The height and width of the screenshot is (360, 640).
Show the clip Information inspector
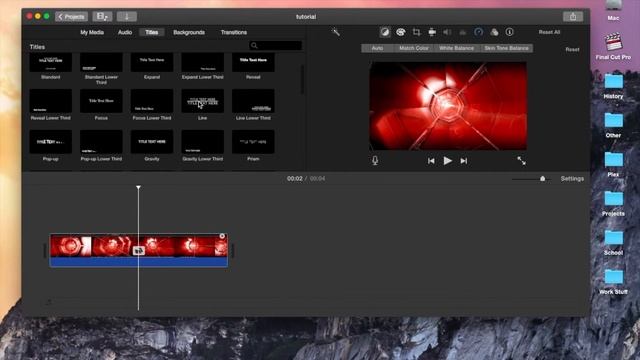point(509,32)
